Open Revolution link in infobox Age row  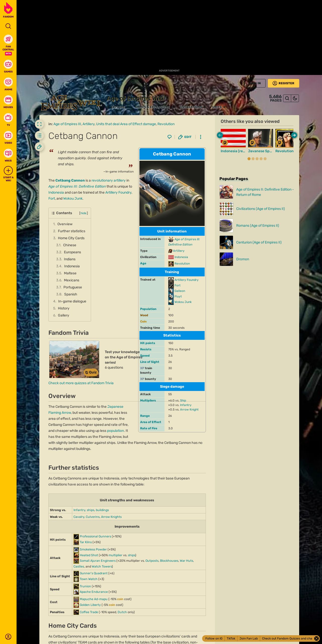tap(182, 264)
